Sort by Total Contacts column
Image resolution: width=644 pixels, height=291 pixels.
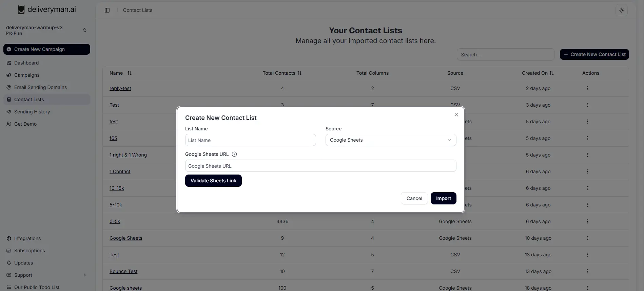(x=299, y=73)
